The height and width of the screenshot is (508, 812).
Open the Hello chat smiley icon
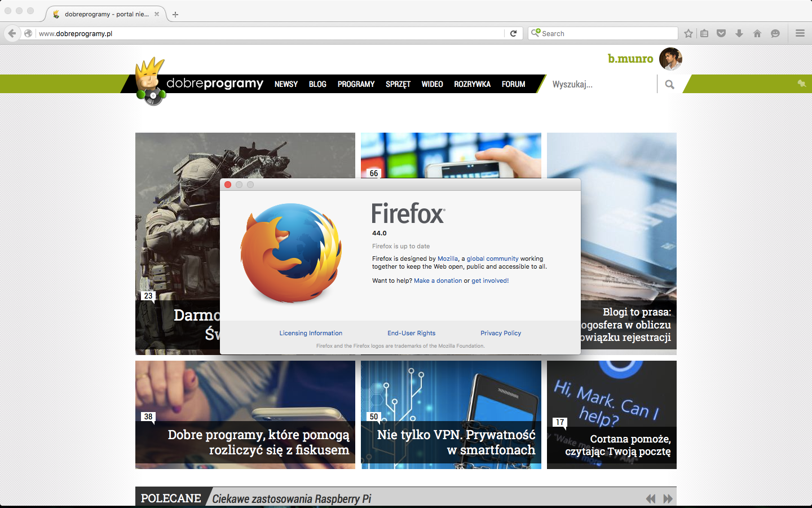tap(775, 33)
